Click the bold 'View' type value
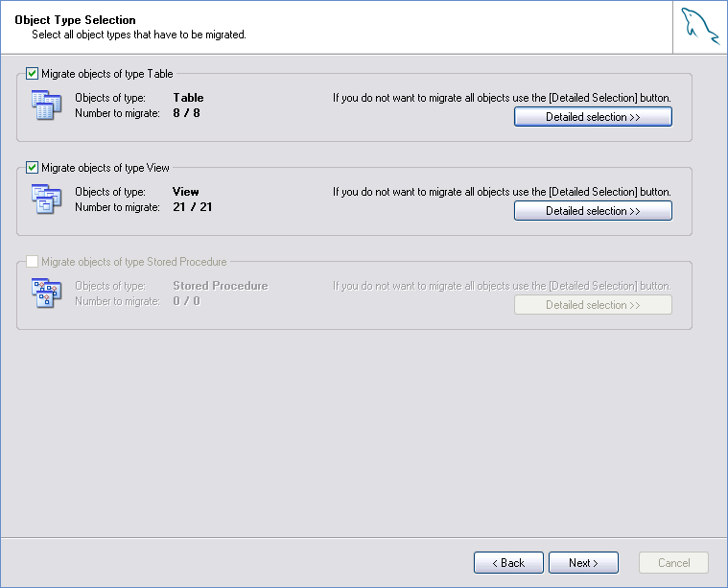The height and width of the screenshot is (588, 728). coord(186,191)
